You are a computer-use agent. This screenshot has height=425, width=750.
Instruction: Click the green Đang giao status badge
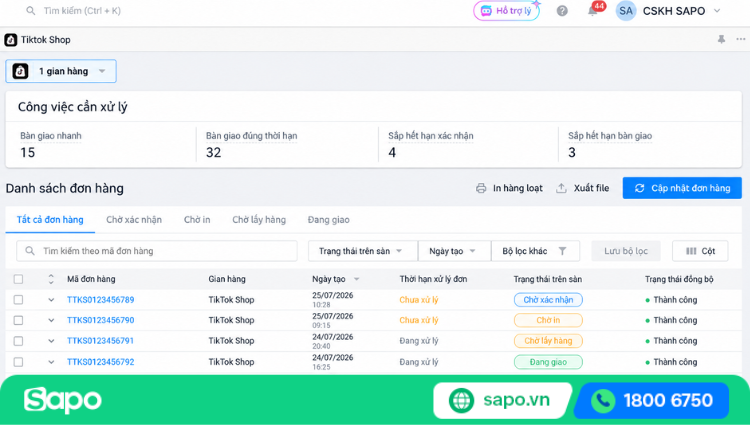click(548, 362)
